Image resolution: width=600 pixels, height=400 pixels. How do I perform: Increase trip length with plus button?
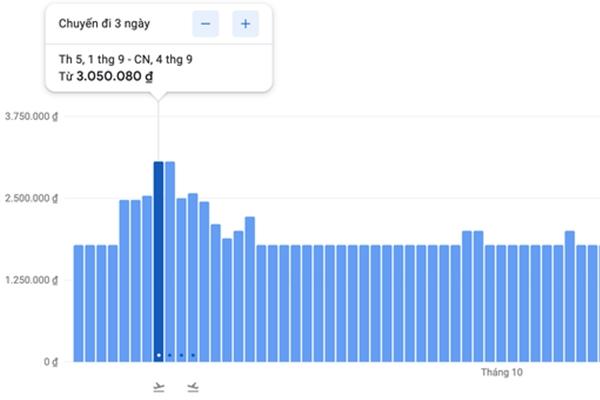pyautogui.click(x=245, y=24)
